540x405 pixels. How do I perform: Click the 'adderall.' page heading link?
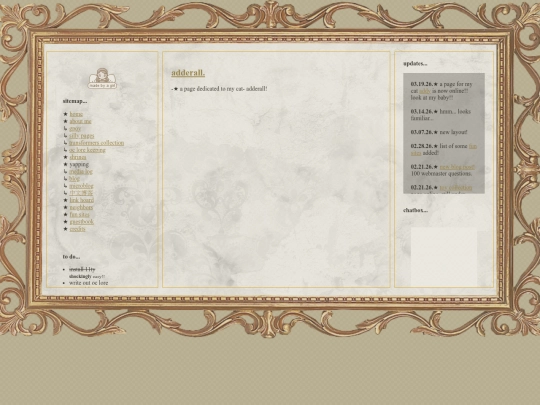pos(188,73)
